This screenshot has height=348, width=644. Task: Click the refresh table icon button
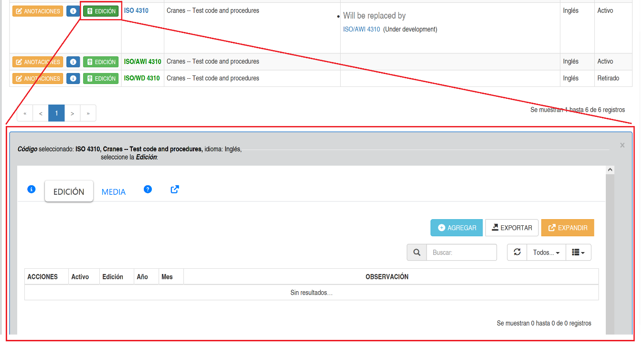(517, 253)
